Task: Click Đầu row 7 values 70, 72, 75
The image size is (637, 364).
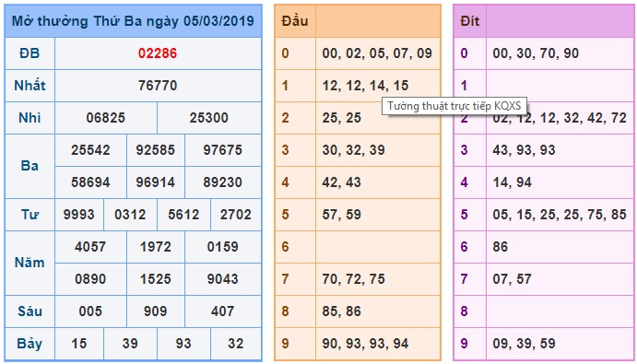Action: click(x=353, y=279)
